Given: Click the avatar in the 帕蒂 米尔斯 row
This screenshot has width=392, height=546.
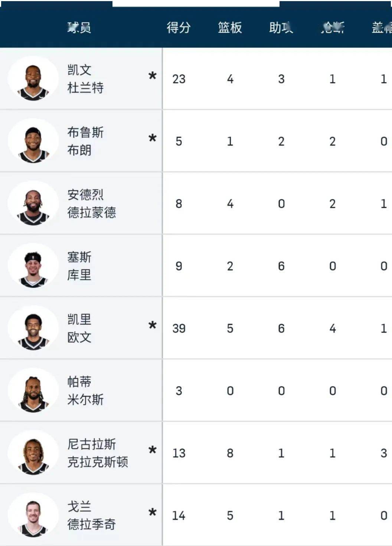Looking at the screenshot, I should tap(33, 390).
